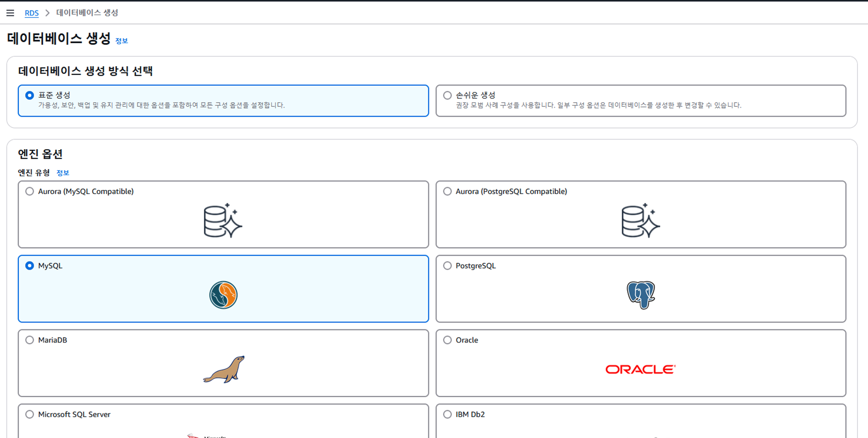Select the 표준 생성 radio button
This screenshot has height=438, width=868.
pos(29,95)
